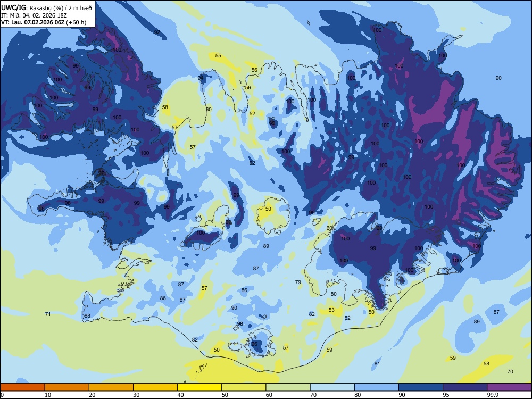Click the map value '96' on the southern glacier
The image size is (532, 399).
pyautogui.click(x=254, y=344)
